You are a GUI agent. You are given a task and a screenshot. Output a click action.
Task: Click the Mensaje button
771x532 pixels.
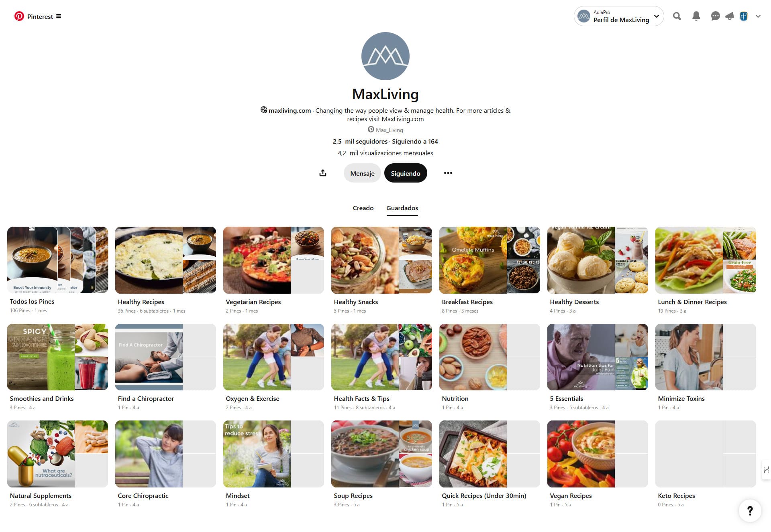tap(361, 173)
